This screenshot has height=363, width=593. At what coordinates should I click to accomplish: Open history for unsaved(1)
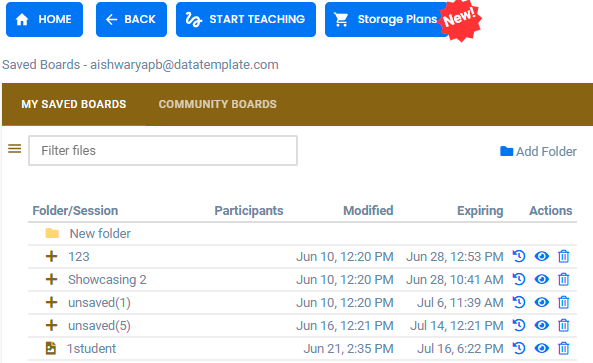(x=519, y=302)
